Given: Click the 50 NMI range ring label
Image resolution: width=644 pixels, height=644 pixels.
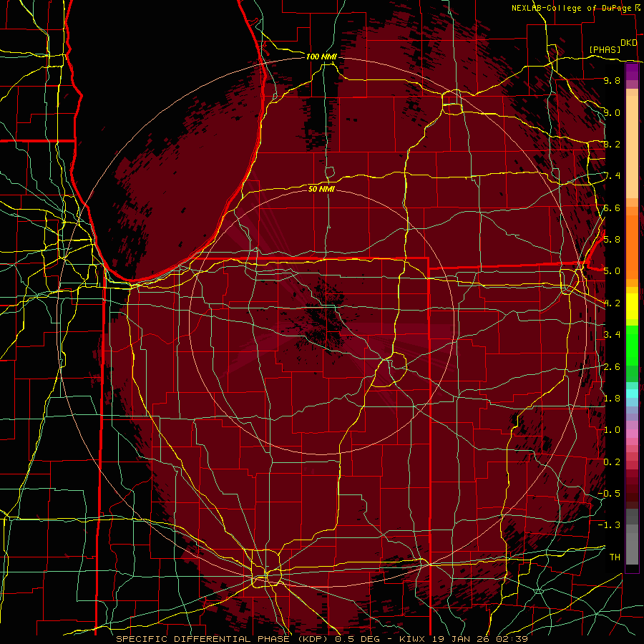Looking at the screenshot, I should 321,189.
